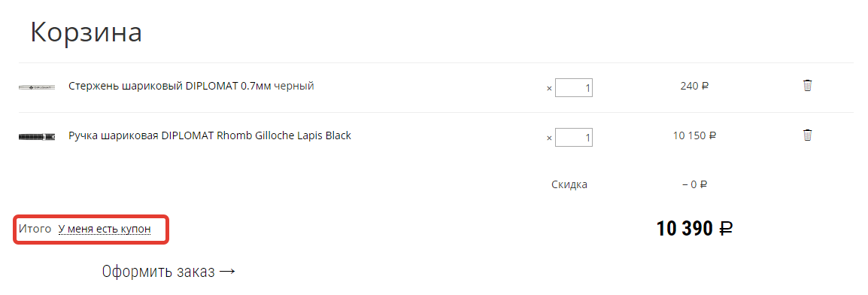Viewport: 868px width, 295px height.
Task: Open the black Rhomb pen thumbnail image
Action: 37,136
